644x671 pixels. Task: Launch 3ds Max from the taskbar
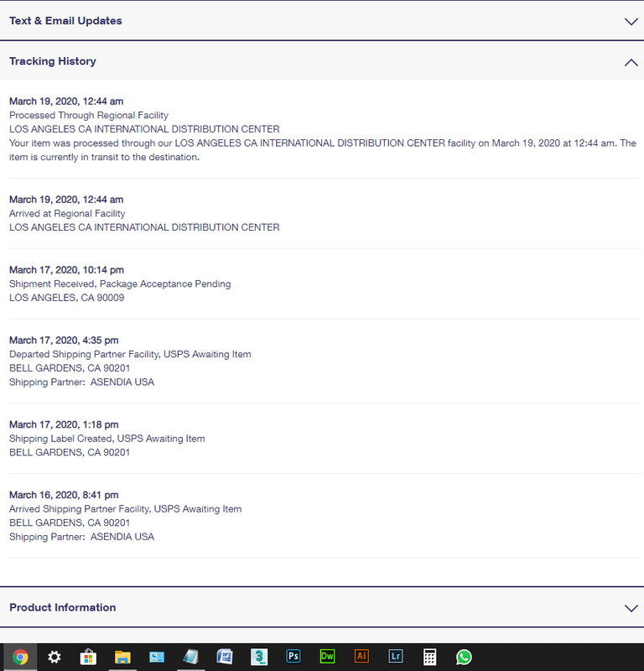[x=259, y=657]
